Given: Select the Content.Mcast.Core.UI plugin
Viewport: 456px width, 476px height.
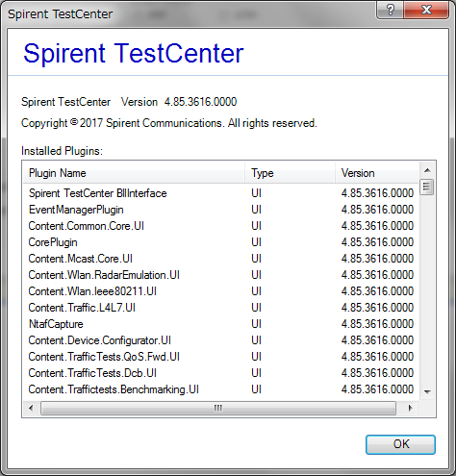Looking at the screenshot, I should coord(221,259).
